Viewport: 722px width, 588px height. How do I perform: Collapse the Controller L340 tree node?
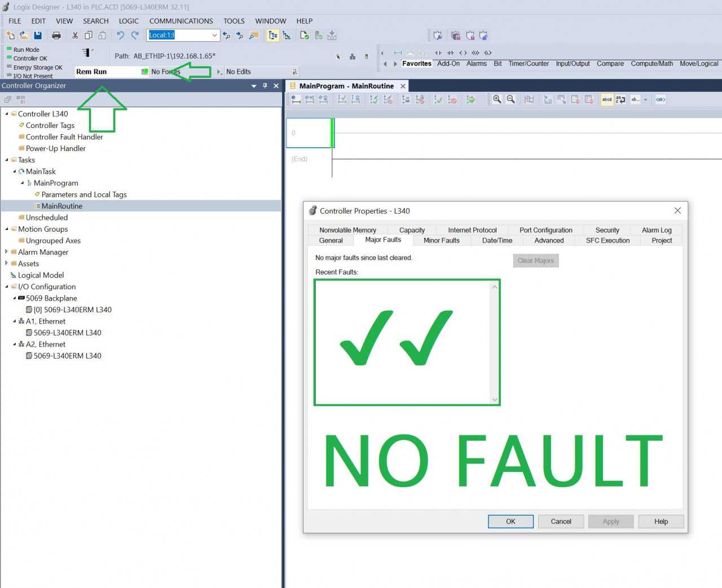point(7,114)
